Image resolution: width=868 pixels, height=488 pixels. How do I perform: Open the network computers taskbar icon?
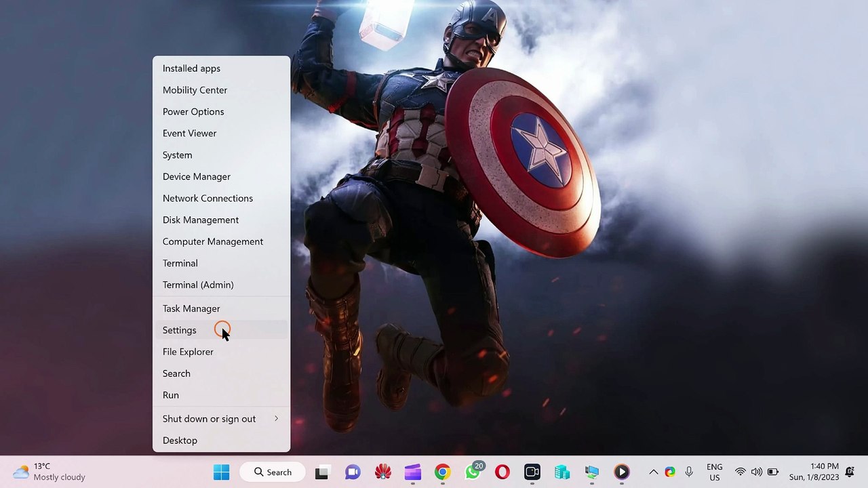(592, 472)
